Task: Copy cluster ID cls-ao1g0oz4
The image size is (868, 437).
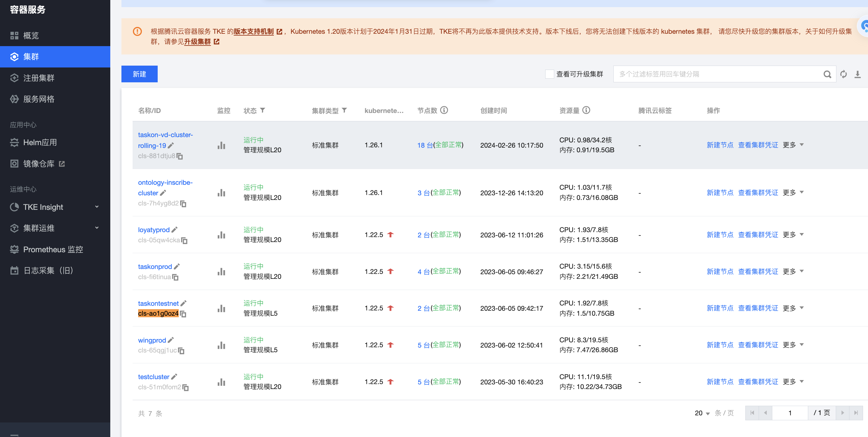Action: pyautogui.click(x=183, y=314)
